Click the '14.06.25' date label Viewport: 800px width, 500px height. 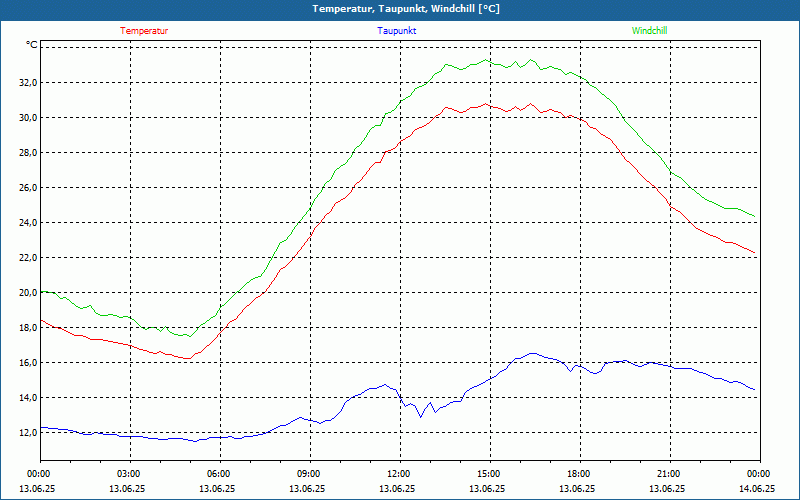point(758,488)
